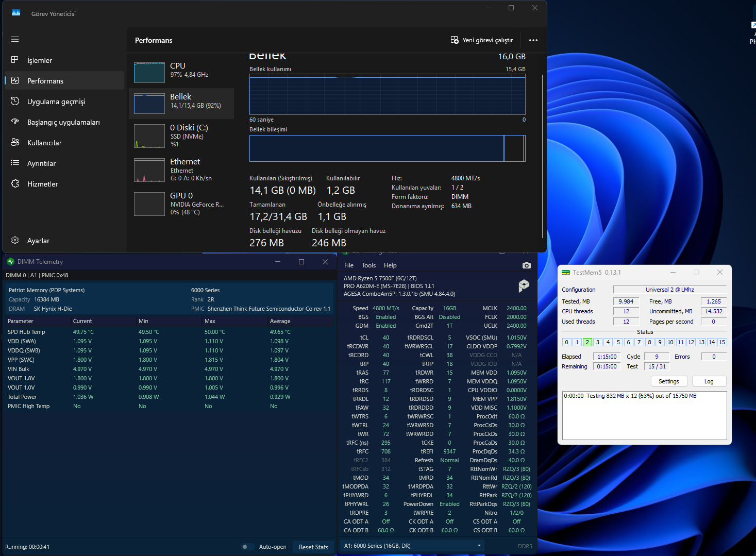The height and width of the screenshot is (556, 756).
Task: Sort by Parameter column in DIMM Telemetry
Action: click(38, 321)
